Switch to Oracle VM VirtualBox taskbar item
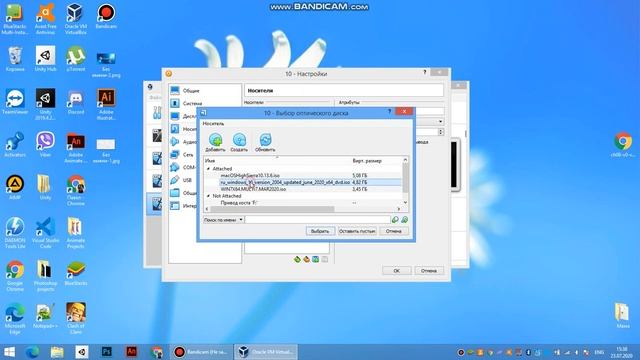The image size is (640, 360). click(x=266, y=352)
